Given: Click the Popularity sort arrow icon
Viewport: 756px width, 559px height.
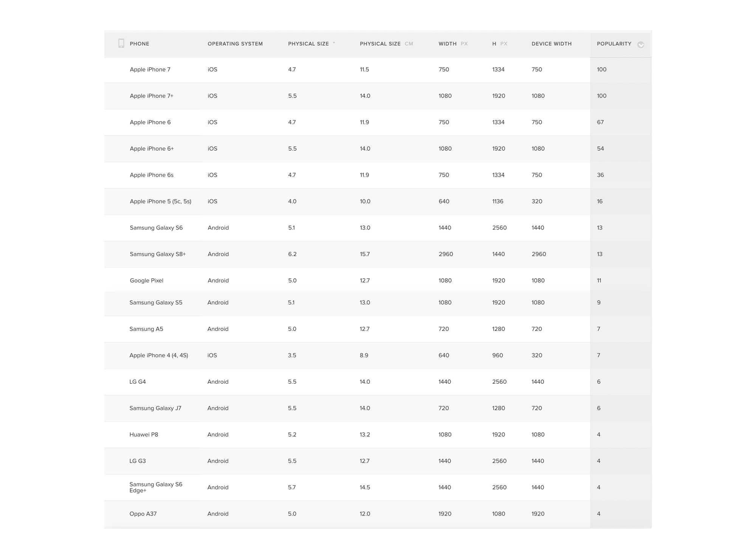Looking at the screenshot, I should point(641,45).
